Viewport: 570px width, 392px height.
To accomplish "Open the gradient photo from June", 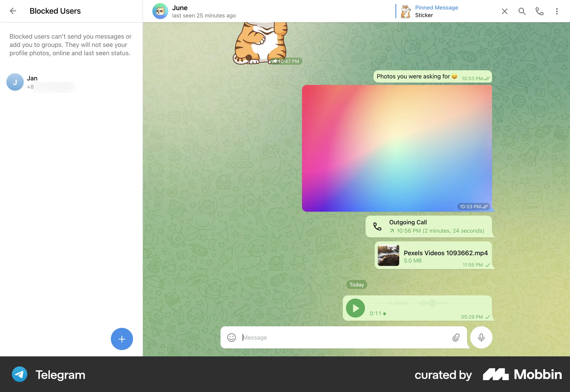I will (397, 148).
